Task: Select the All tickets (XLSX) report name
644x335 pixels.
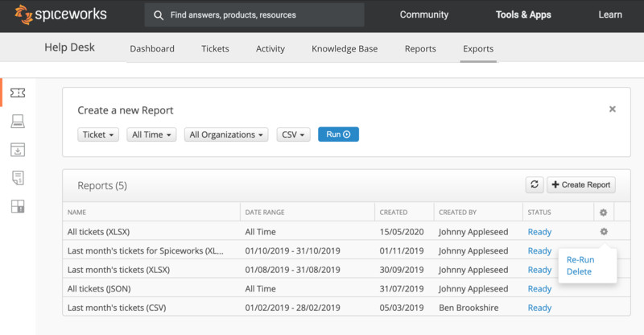Action: point(98,232)
